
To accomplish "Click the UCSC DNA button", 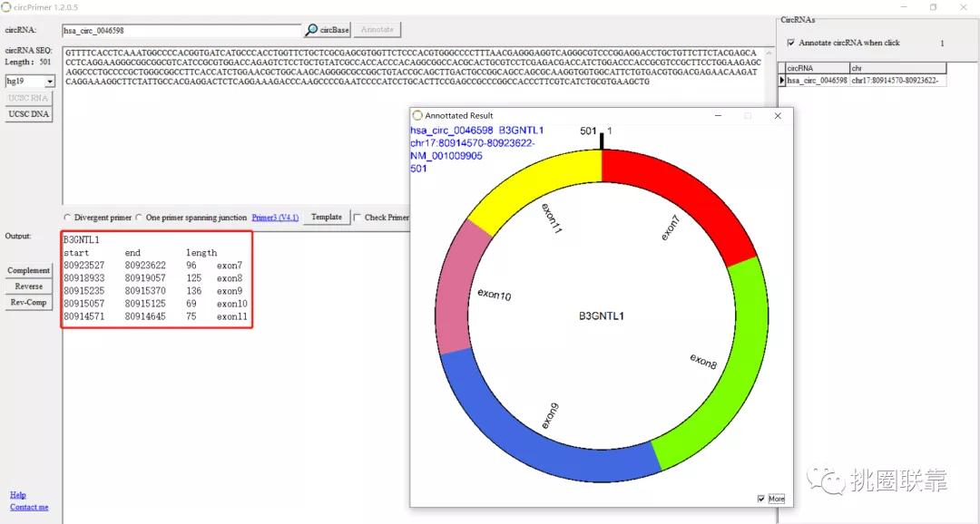I will click(x=29, y=114).
